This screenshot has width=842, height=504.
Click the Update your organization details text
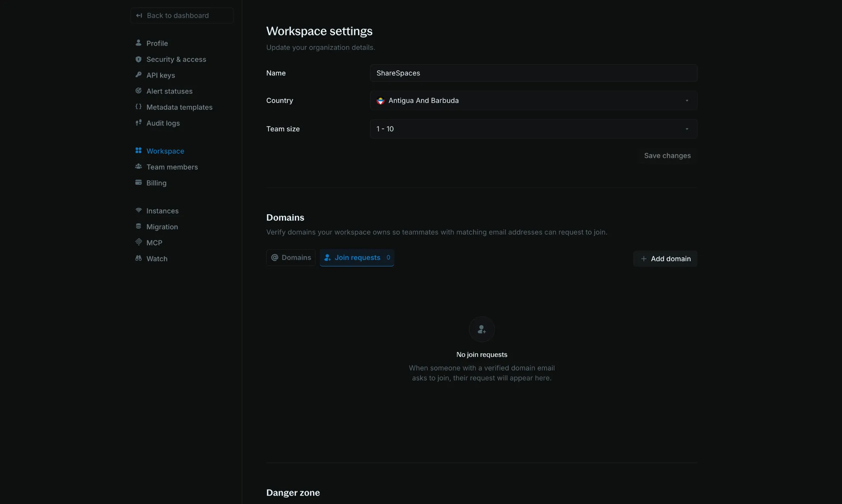(320, 48)
